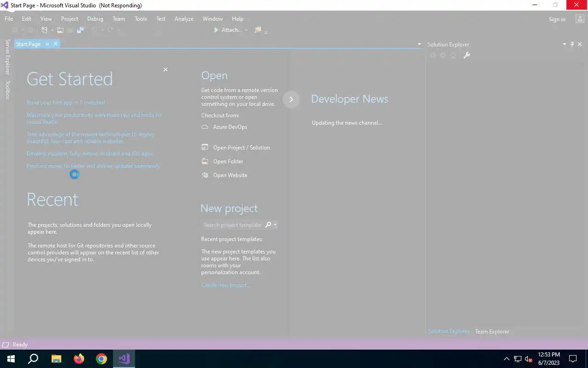Screen dimensions: 588x368
Task: Click the Search project templates field
Action: tap(232, 225)
